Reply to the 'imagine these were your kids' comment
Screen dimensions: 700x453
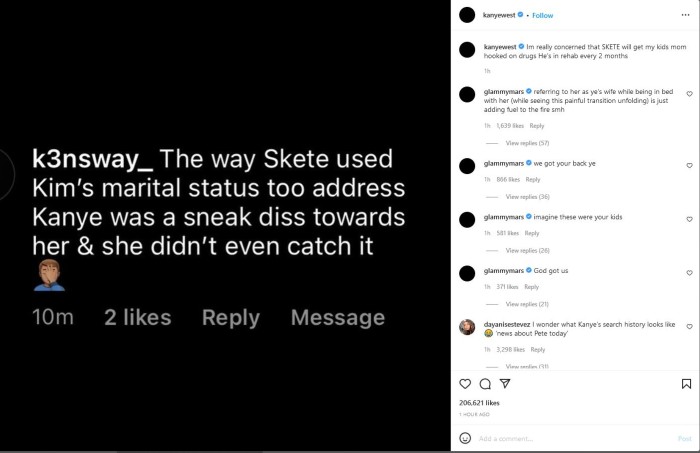coord(533,233)
